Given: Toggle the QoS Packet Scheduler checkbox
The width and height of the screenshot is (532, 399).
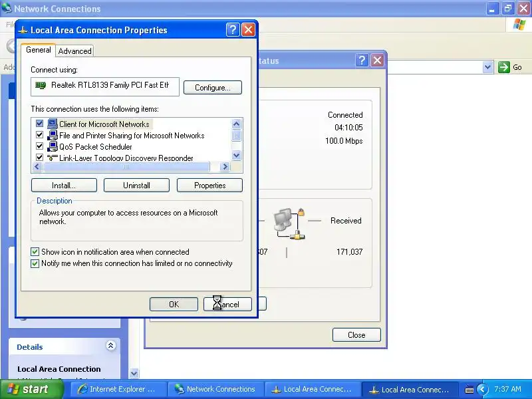Looking at the screenshot, I should point(39,146).
